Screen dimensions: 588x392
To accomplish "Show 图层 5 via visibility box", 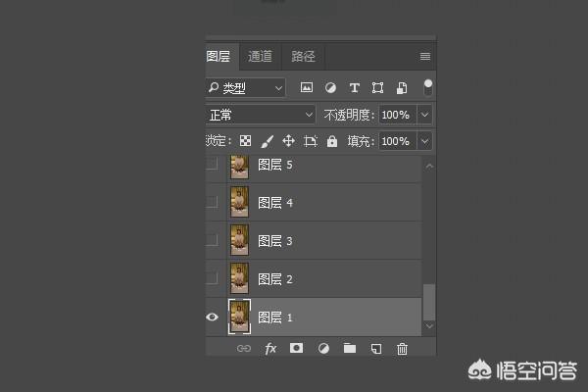I will pyautogui.click(x=212, y=164).
